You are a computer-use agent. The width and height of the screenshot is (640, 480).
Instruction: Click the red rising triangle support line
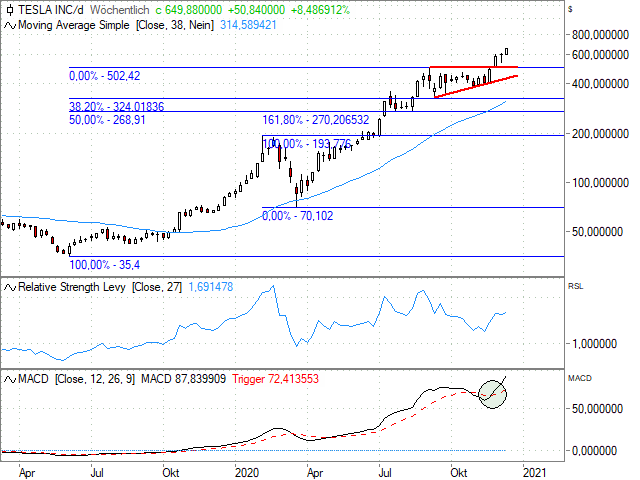(x=476, y=87)
